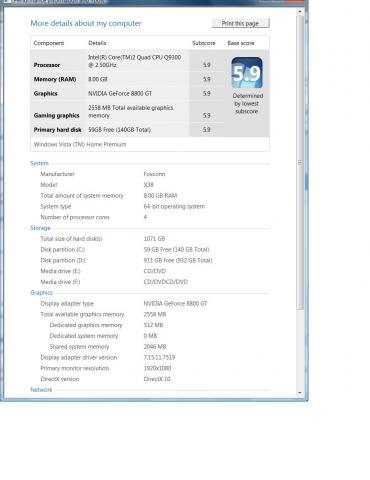Viewport: 370px width, 480px height.
Task: Click the 'Foxconn' manufacturer value
Action: (x=154, y=174)
